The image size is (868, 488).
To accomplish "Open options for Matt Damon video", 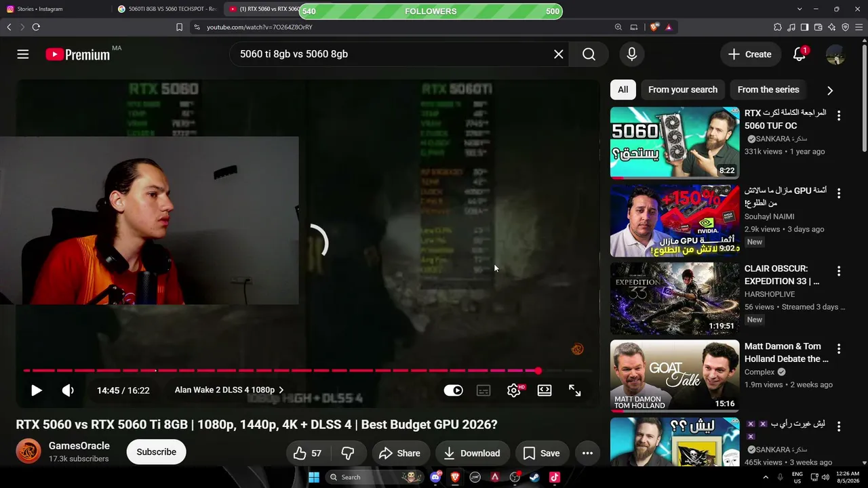I will (x=839, y=349).
